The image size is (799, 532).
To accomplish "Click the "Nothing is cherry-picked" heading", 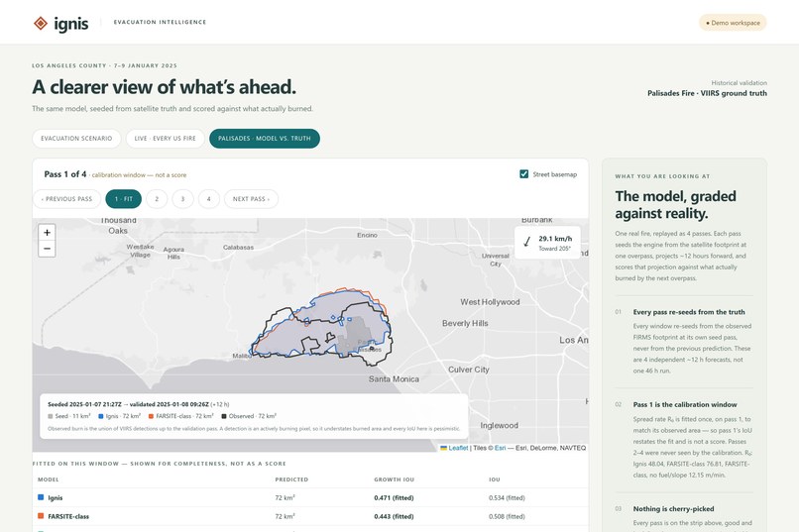I will click(x=674, y=508).
